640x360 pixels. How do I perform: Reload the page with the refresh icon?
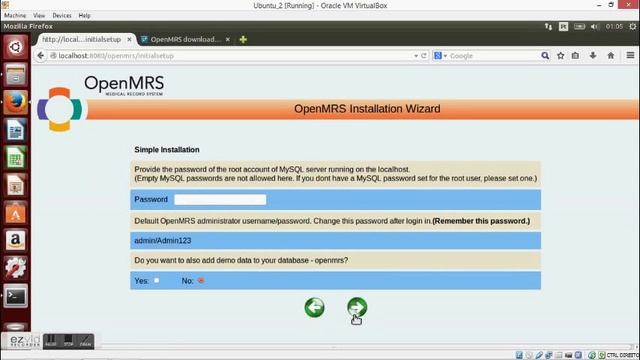pos(424,56)
